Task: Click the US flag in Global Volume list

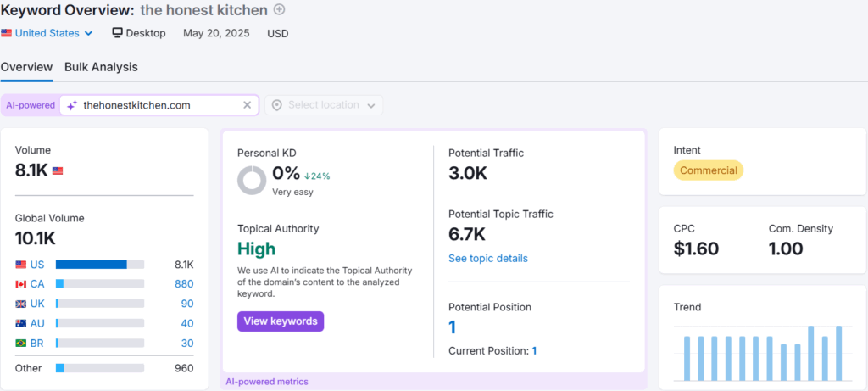Action: tap(21, 265)
